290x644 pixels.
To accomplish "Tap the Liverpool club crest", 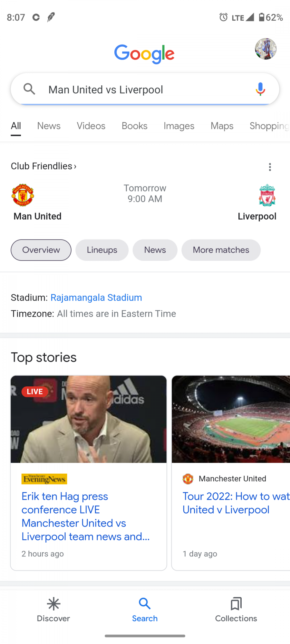I will point(267,195).
